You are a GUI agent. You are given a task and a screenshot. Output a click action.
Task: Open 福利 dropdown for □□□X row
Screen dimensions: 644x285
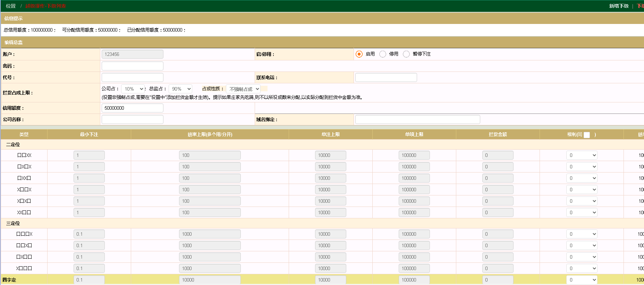tap(582, 234)
